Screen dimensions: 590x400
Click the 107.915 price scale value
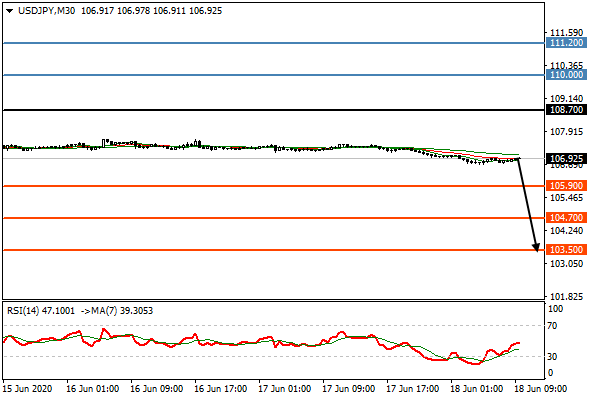pos(566,132)
